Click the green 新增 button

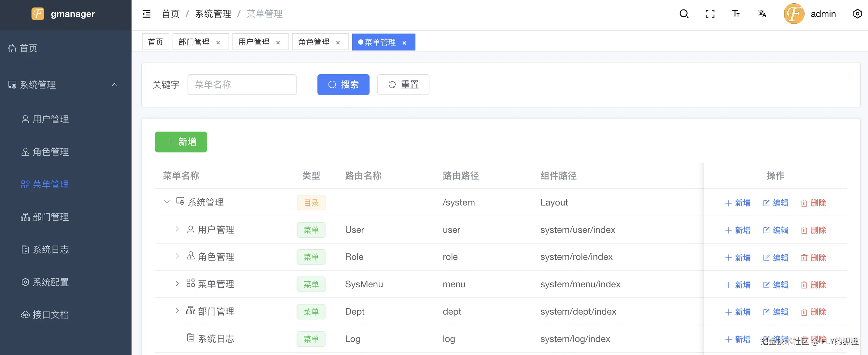[x=181, y=142]
